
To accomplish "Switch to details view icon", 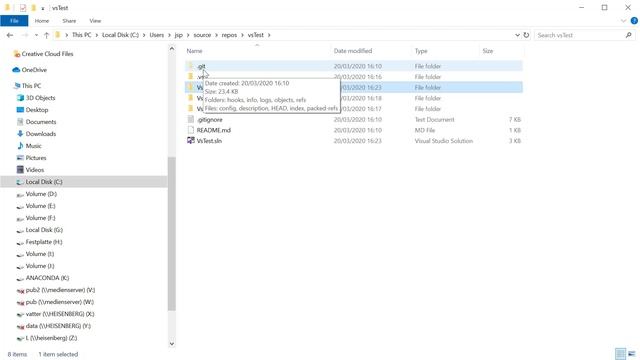I will (620, 353).
